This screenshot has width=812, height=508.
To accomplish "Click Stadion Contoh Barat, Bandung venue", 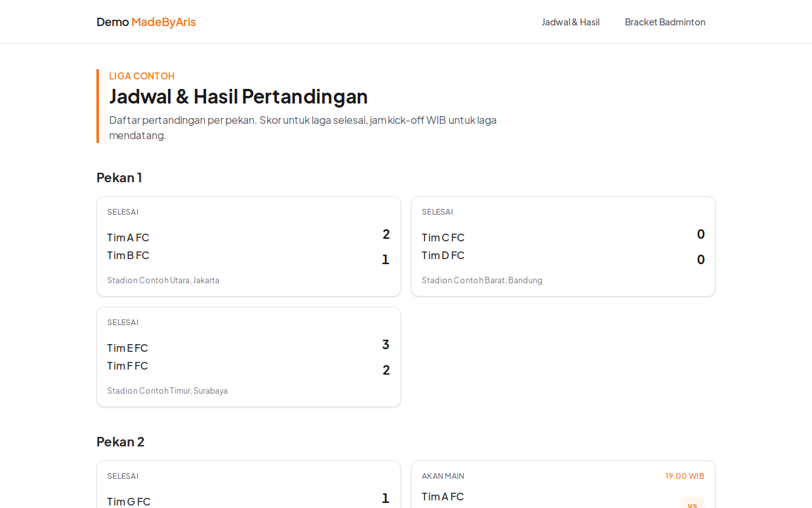I will pyautogui.click(x=482, y=280).
